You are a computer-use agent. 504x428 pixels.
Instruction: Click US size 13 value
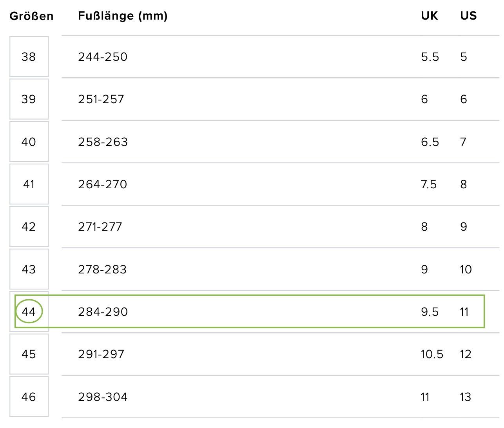click(x=466, y=397)
